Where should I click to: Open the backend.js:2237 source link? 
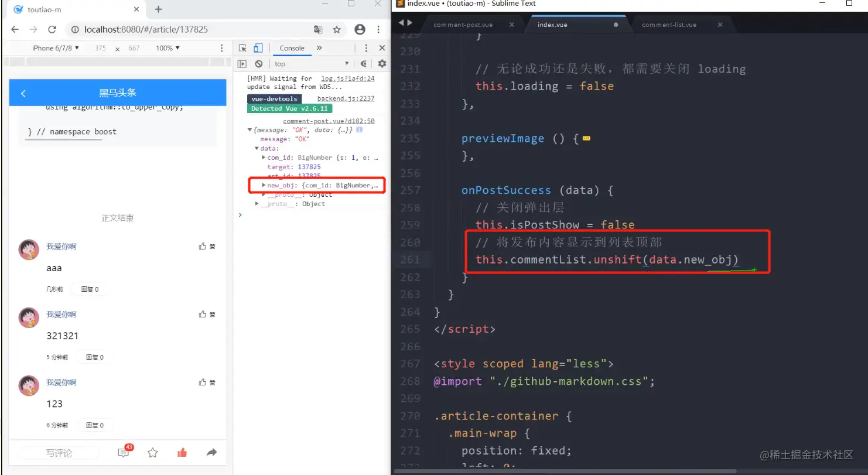pyautogui.click(x=346, y=98)
